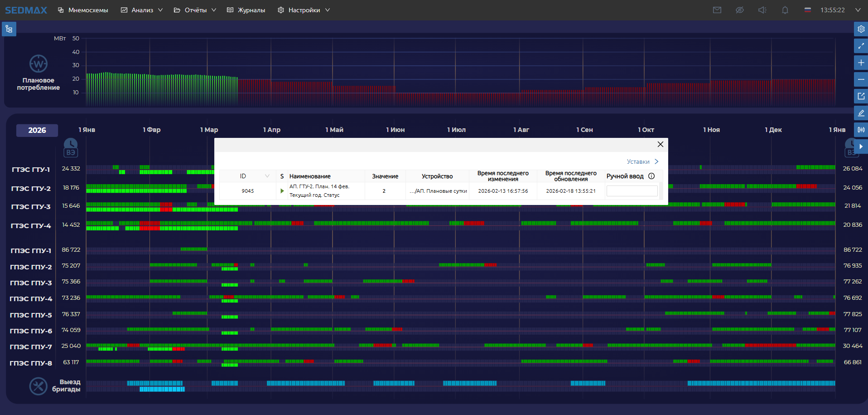Zoom out with the minus button
Viewport: 868px width, 415px height.
pyautogui.click(x=861, y=79)
